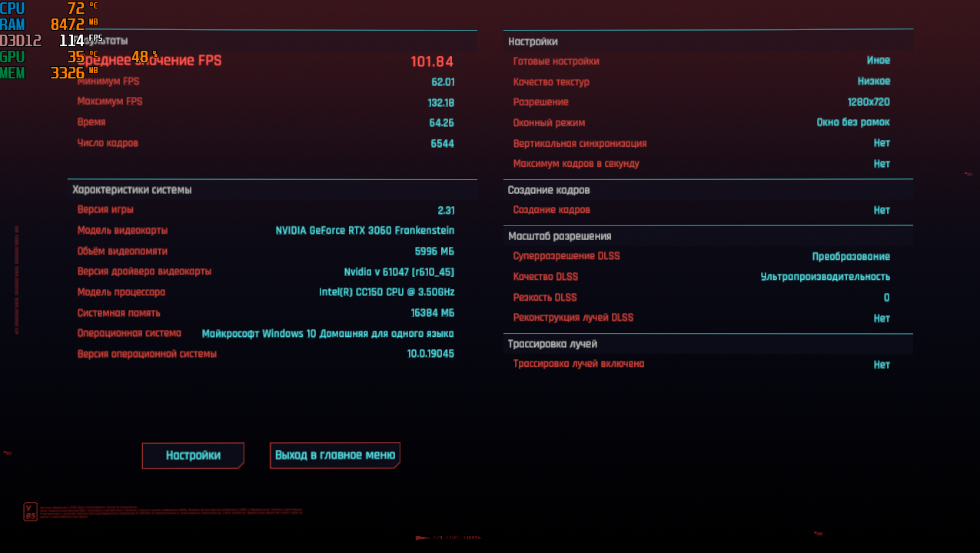Click the GPU usage overlay line
This screenshot has height=553, width=980.
(78, 57)
